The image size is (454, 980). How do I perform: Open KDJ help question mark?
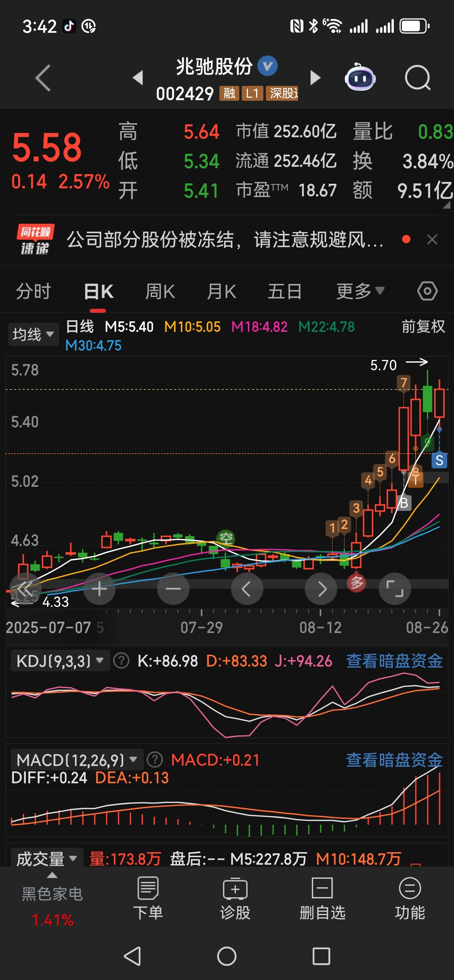pyautogui.click(x=121, y=661)
